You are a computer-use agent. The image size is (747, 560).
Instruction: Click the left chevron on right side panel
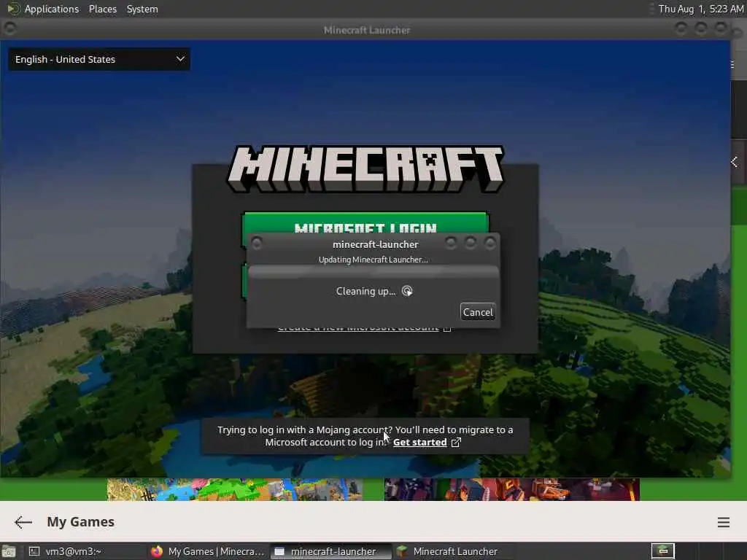[x=735, y=162]
